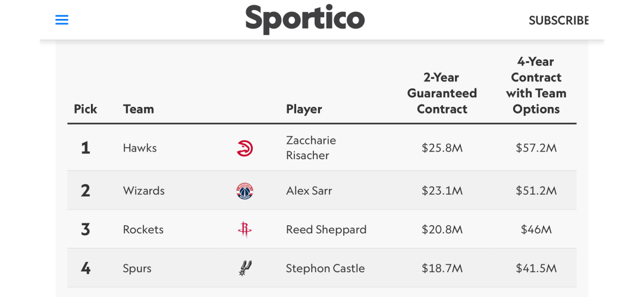
Task: Select the $18.7M guaranteed contract value
Action: [442, 268]
